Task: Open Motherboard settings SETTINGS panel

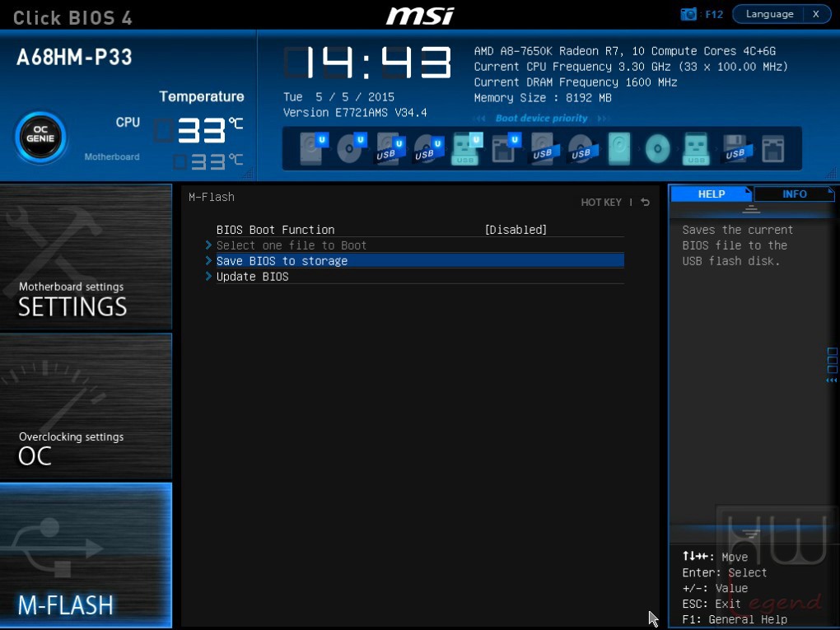Action: (x=86, y=257)
